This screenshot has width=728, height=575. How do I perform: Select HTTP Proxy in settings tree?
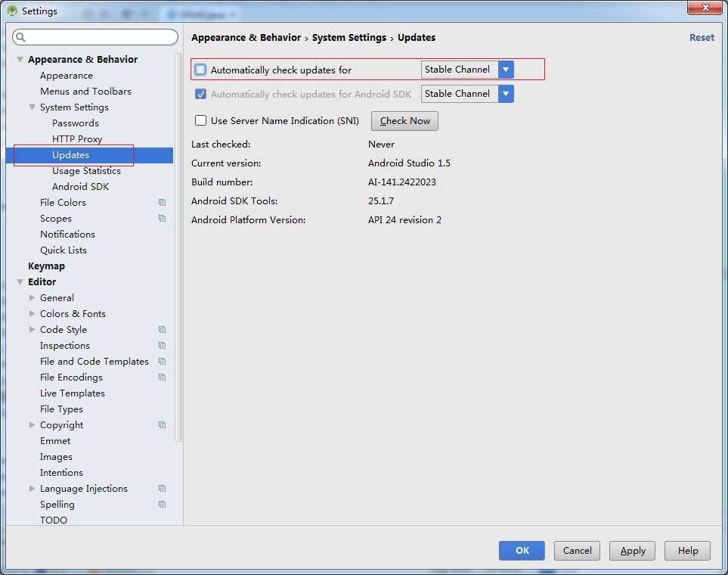pyautogui.click(x=77, y=138)
